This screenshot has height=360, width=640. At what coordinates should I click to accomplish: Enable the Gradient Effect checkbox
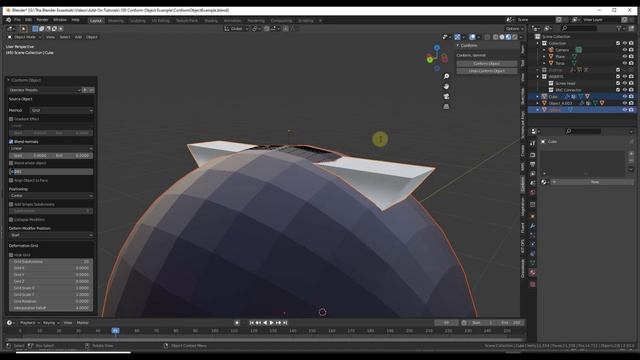tap(11, 119)
